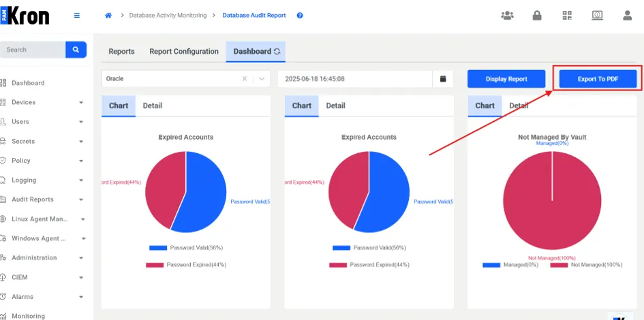Click the Linux Agent sidebar icon
Image resolution: width=644 pixels, height=320 pixels.
click(x=3, y=219)
